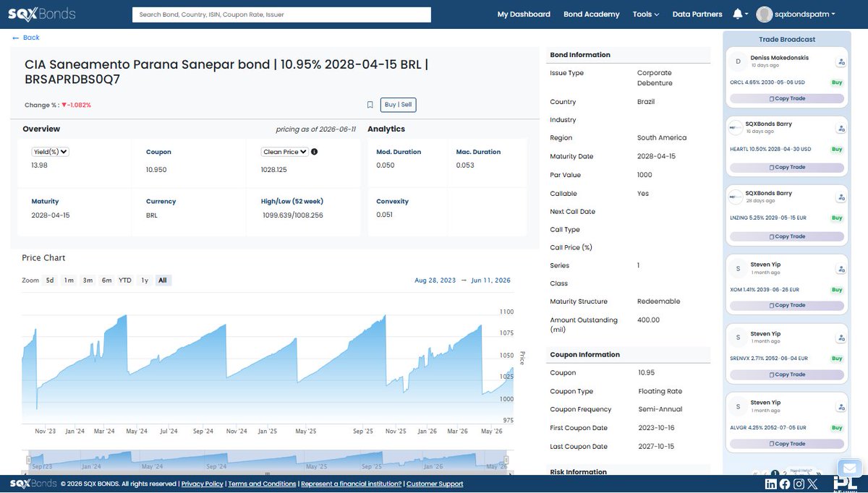Image resolution: width=868 pixels, height=493 pixels.
Task: Click the chart start date Aug 28, 2023
Action: [x=435, y=280]
